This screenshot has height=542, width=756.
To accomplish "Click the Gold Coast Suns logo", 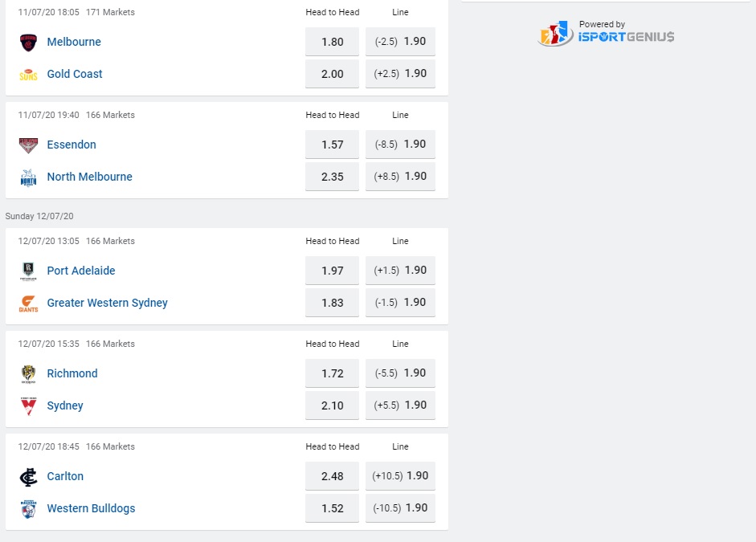I will [x=28, y=75].
